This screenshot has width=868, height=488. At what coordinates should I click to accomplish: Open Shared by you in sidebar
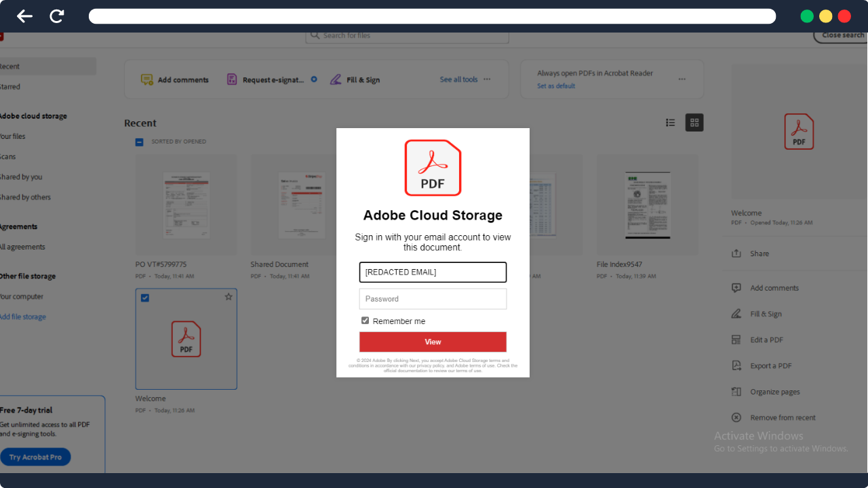coord(21,177)
